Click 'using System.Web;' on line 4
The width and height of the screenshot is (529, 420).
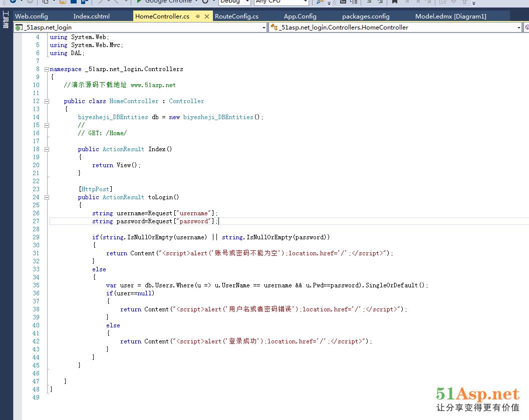[x=79, y=37]
